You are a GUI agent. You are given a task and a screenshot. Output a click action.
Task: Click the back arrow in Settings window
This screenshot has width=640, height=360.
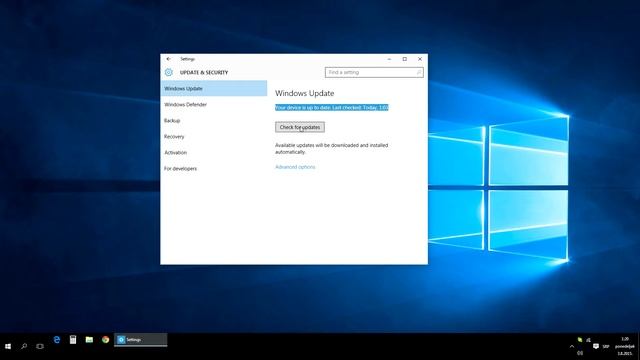168,59
